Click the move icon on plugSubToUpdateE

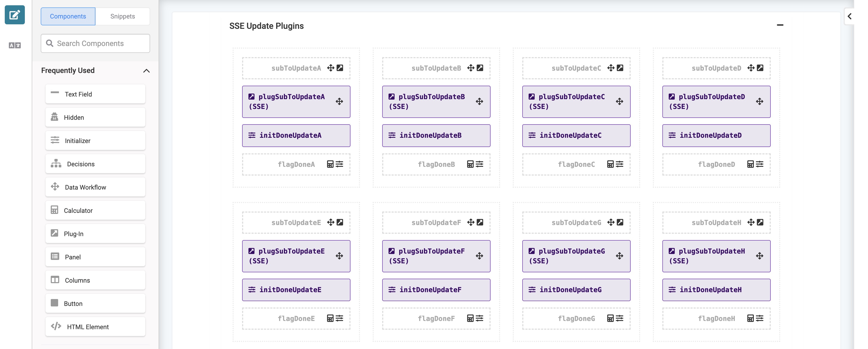[x=339, y=256]
